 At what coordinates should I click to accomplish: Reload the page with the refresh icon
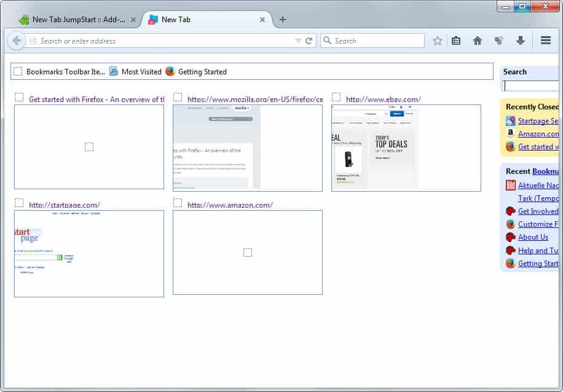coord(309,41)
